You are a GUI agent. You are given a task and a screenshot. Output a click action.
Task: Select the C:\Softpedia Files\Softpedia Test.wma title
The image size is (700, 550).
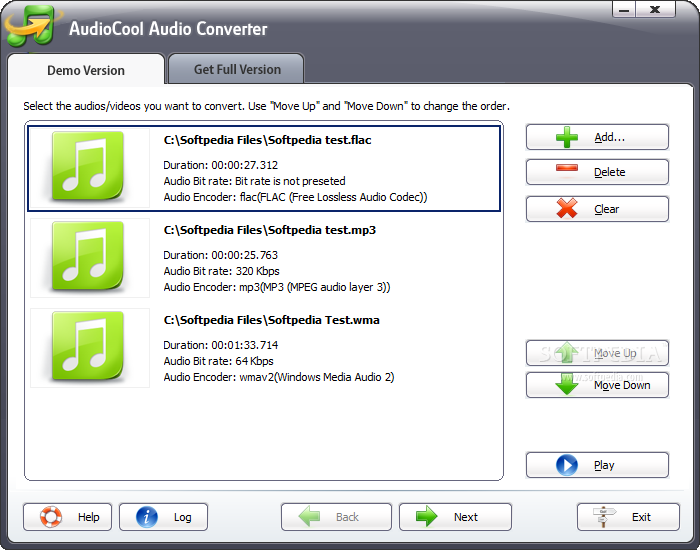271,320
